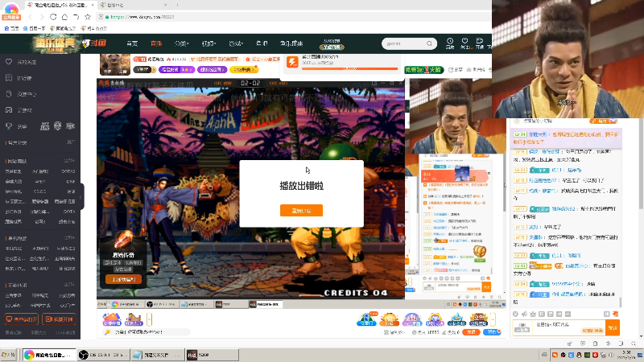Open the CS:GO category link
Image resolution: width=644 pixels, height=362 pixels.
39,191
